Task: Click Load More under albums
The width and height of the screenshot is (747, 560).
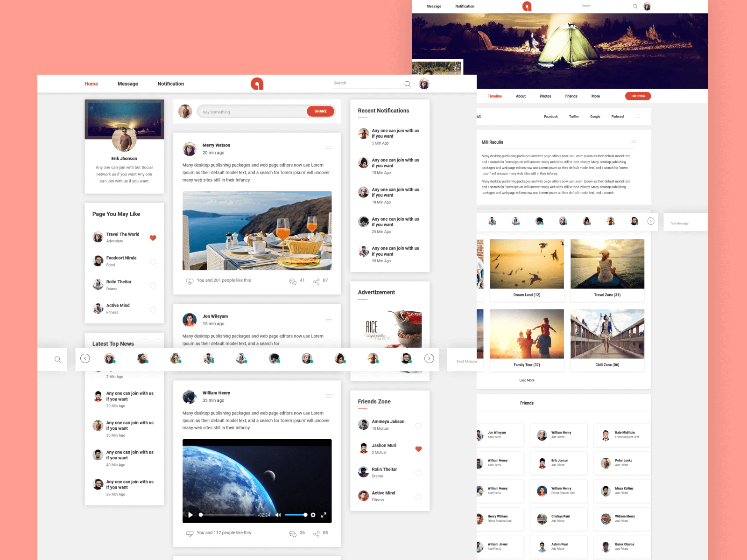Action: tap(527, 380)
